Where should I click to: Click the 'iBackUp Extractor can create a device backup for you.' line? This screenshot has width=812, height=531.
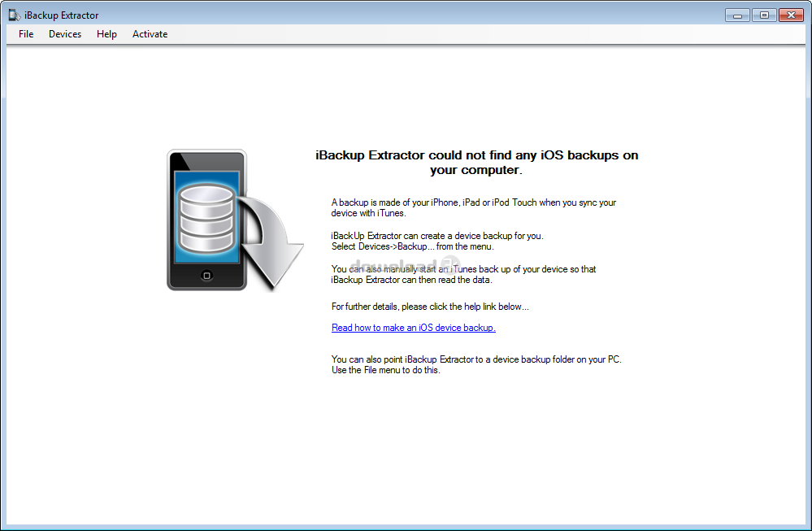(x=437, y=236)
